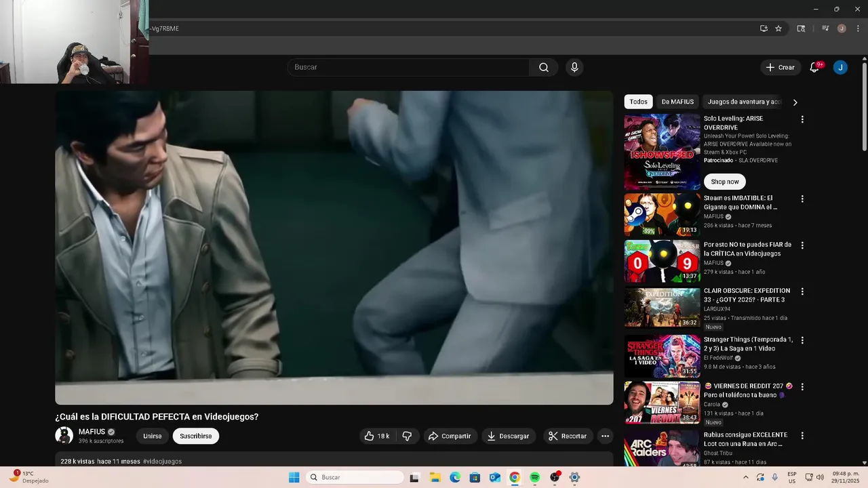
Task: Start voice search with the microphone icon
Action: [x=574, y=67]
